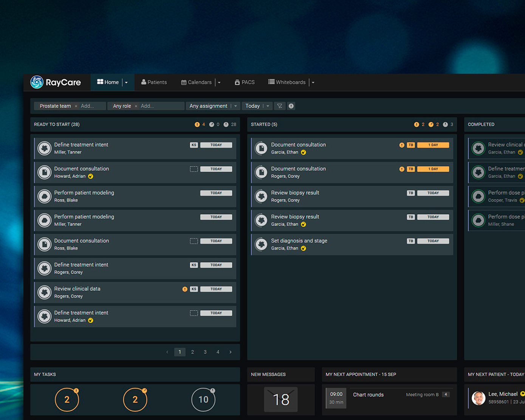Toggle the empty assignment box on Document consultation Ross, Blake
525x420 pixels.
[x=194, y=241]
